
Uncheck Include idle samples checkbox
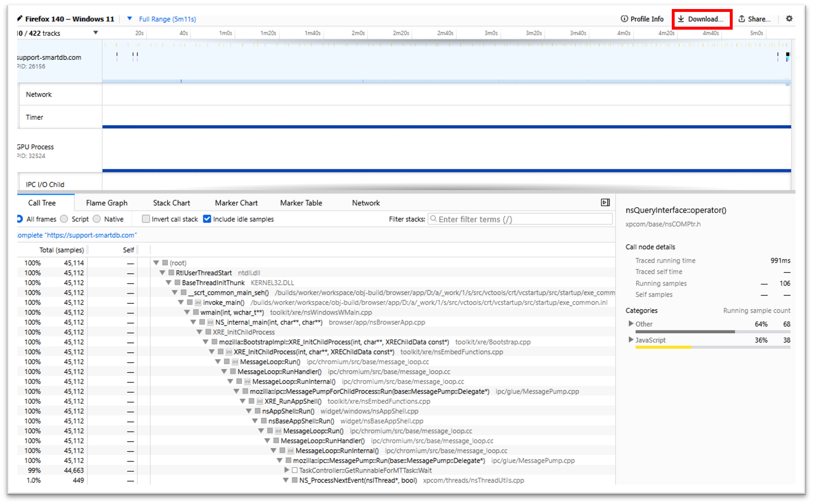coord(207,219)
